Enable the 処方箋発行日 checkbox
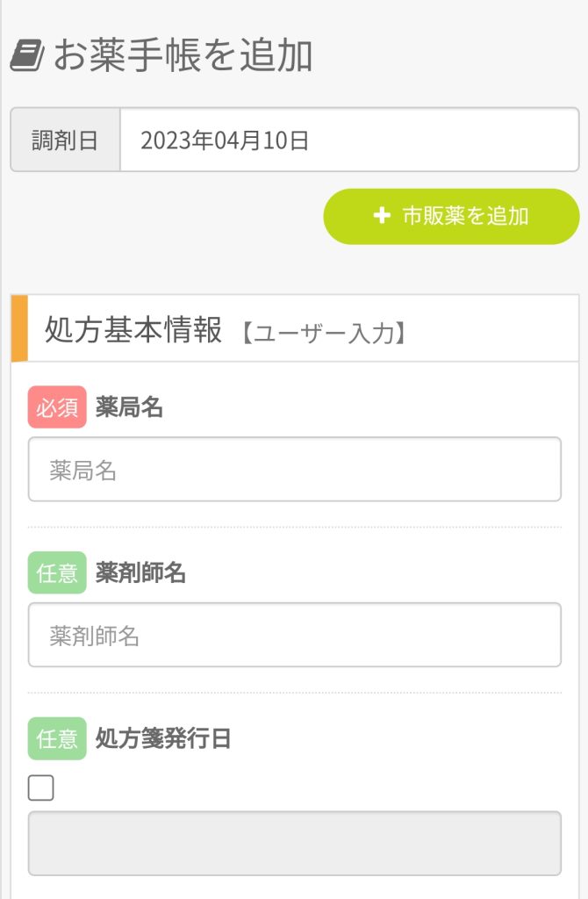588x899 pixels. click(x=41, y=788)
